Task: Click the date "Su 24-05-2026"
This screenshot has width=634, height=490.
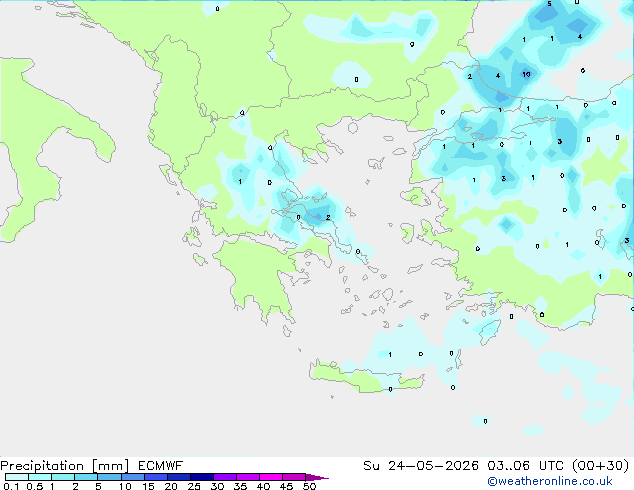Action: 421,466
